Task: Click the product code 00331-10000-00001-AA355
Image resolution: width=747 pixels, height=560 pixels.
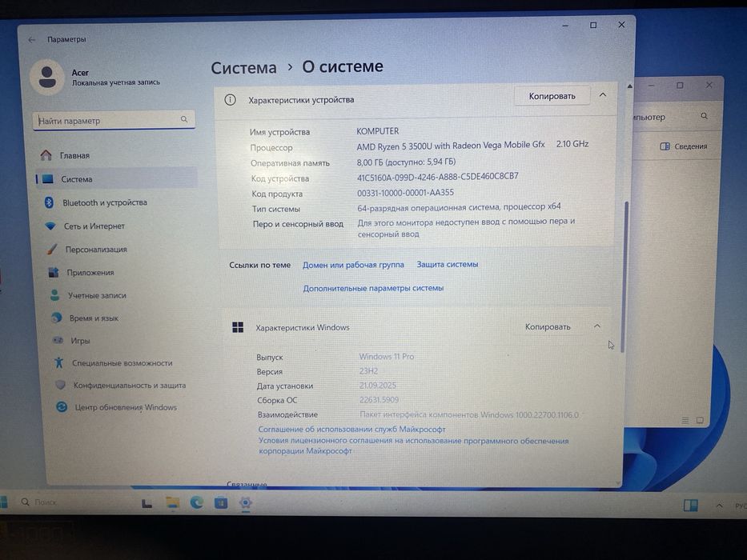Action: [x=405, y=193]
